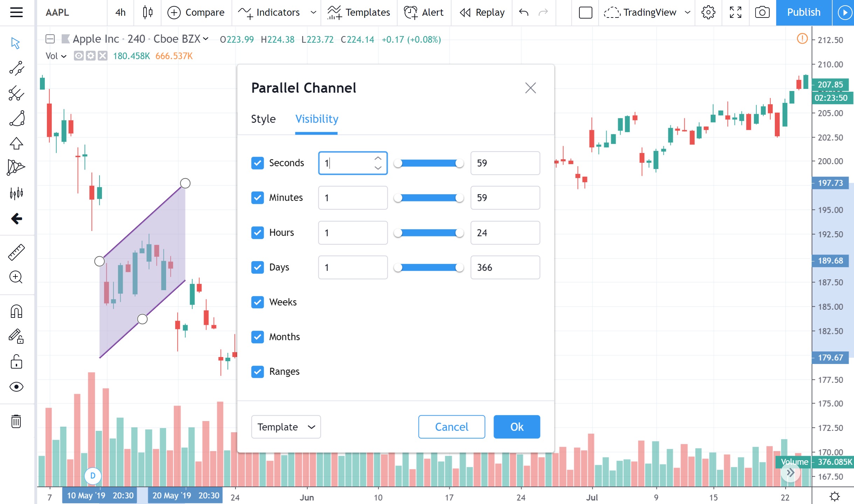Open the zoom-in tool in the sidebar
The image size is (854, 504).
coord(16,277)
